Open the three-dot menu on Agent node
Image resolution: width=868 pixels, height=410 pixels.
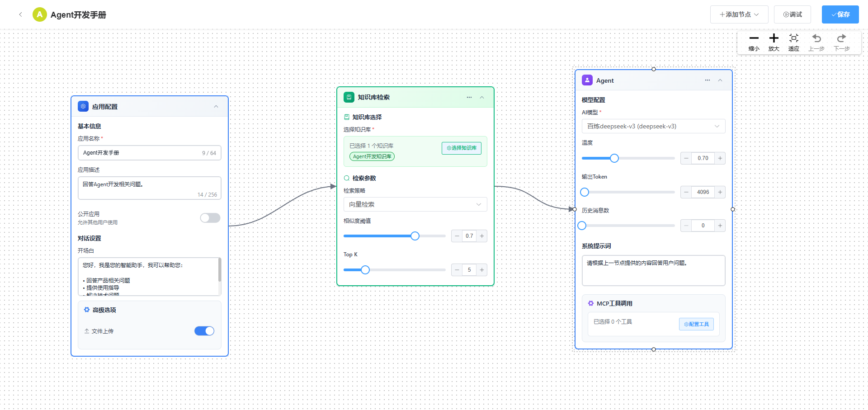click(x=707, y=80)
